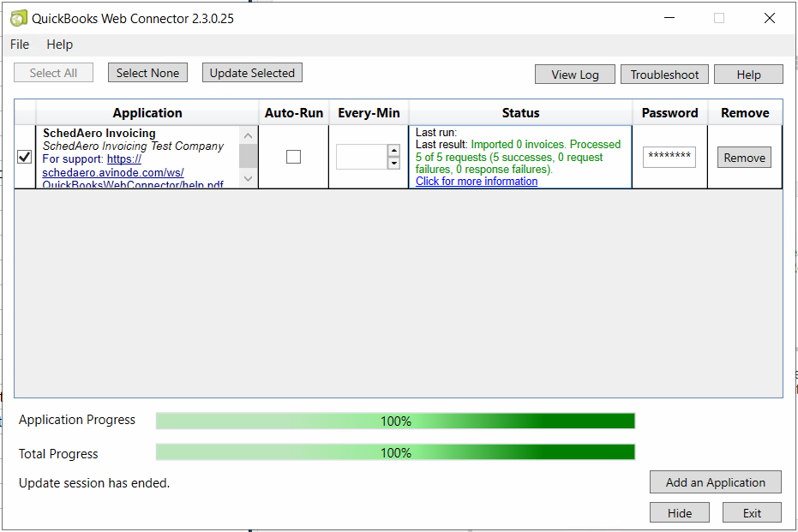Open the schedaero.avinode.com support link
Image resolution: width=798 pixels, height=532 pixels.
(x=113, y=172)
